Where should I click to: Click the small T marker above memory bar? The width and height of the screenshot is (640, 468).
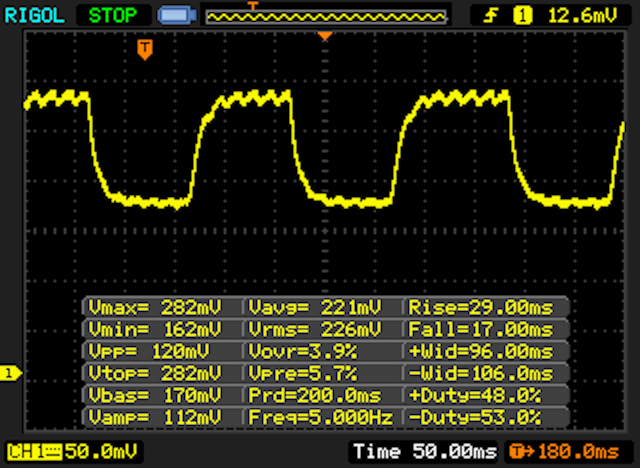click(253, 6)
